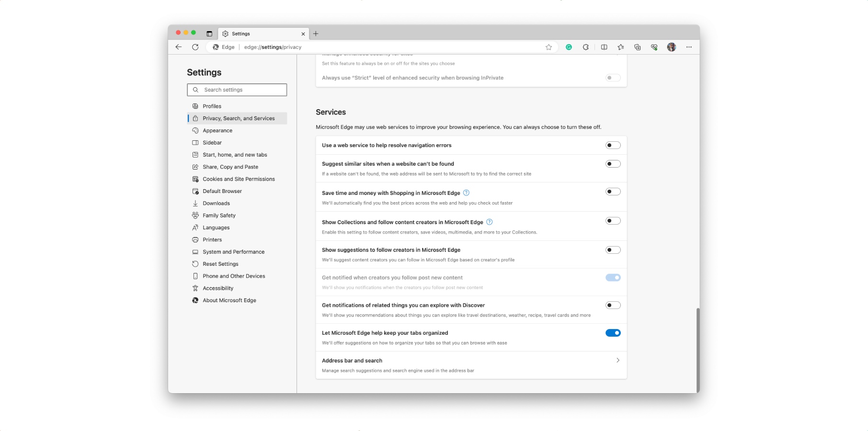Click the Accessibility sidebar icon
This screenshot has width=868, height=431.
point(195,288)
